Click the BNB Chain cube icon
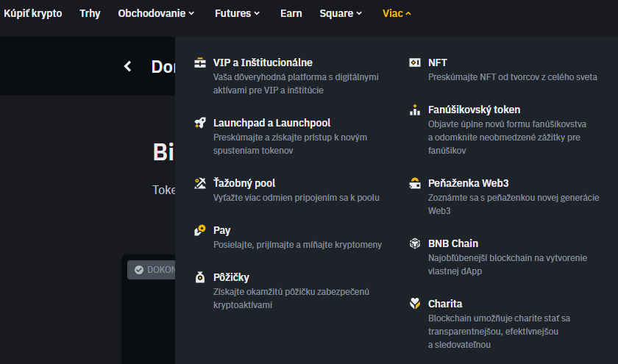The image size is (618, 364). (x=414, y=243)
